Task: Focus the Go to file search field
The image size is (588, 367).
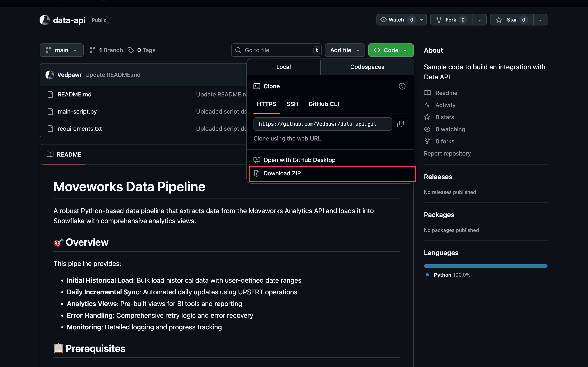Action: (276, 50)
